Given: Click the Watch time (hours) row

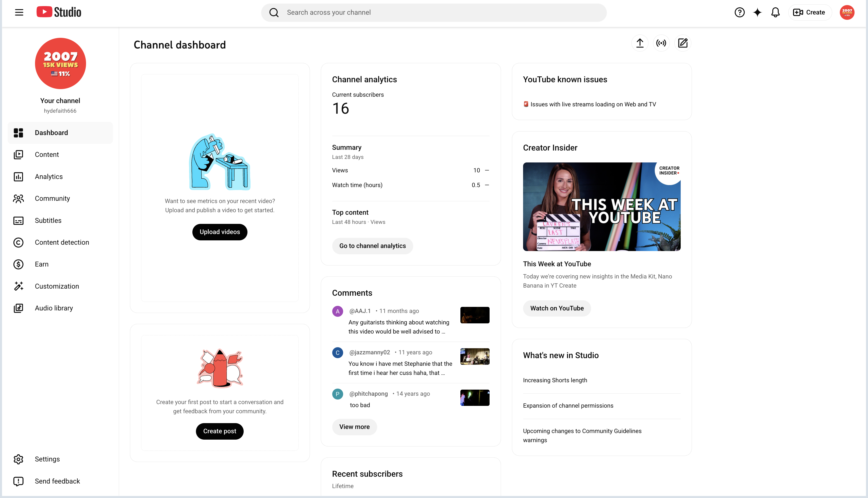Looking at the screenshot, I should [410, 185].
